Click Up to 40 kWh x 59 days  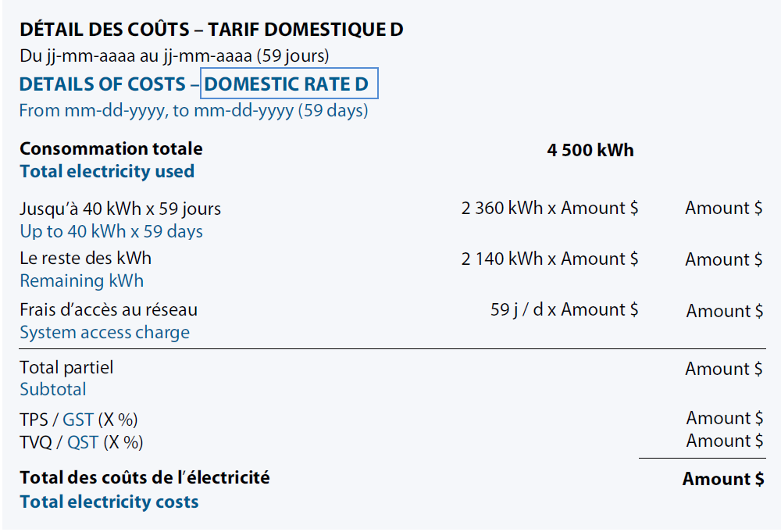[111, 231]
